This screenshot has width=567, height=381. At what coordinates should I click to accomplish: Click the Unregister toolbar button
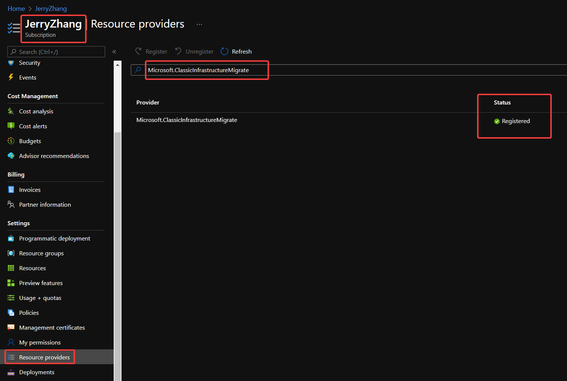coord(194,52)
